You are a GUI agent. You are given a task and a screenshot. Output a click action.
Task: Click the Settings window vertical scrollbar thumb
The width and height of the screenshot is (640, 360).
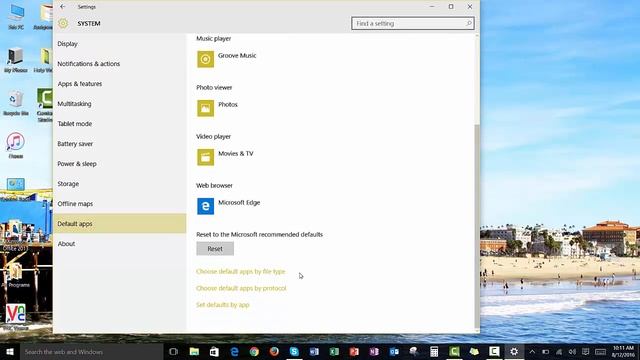tap(477, 226)
